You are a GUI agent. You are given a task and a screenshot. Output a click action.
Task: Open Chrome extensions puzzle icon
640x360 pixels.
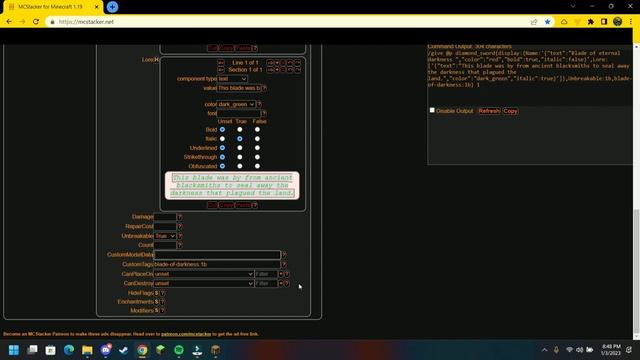591,22
